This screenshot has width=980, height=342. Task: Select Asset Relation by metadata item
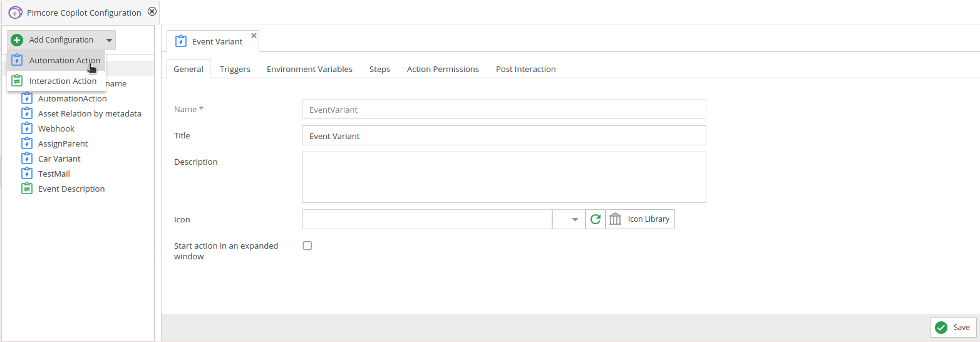click(90, 113)
